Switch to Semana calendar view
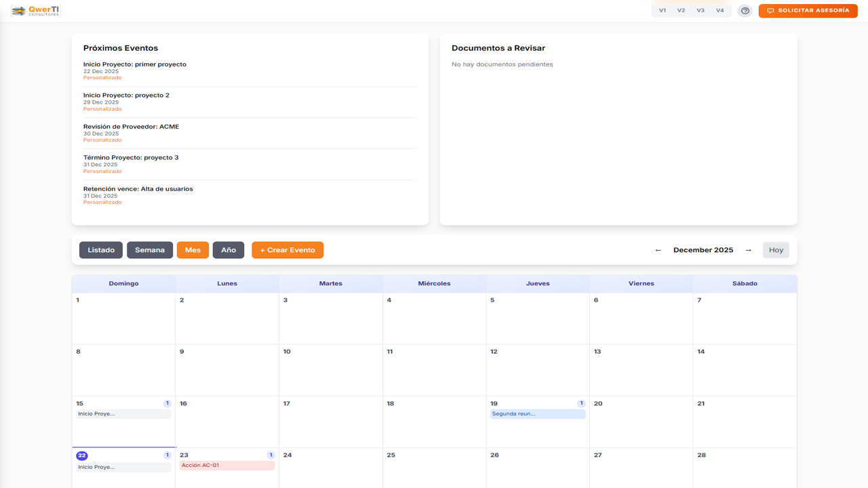The width and height of the screenshot is (868, 488). [x=150, y=250]
